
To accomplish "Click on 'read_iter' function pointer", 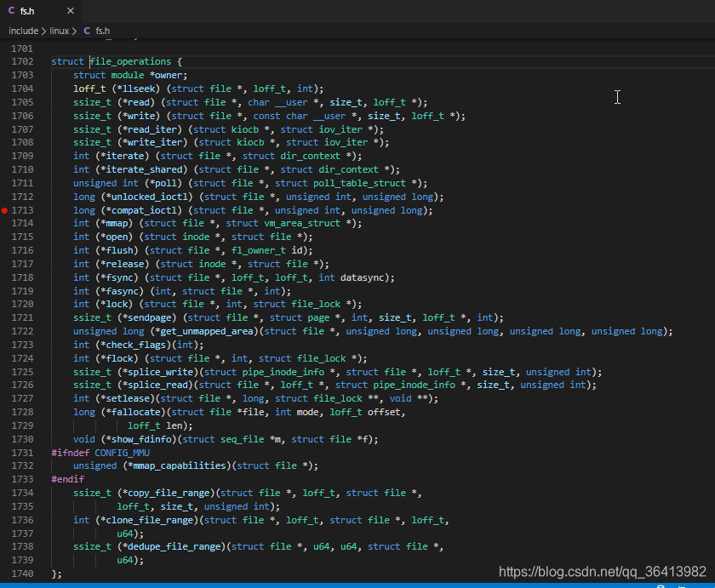I will click(x=152, y=129).
